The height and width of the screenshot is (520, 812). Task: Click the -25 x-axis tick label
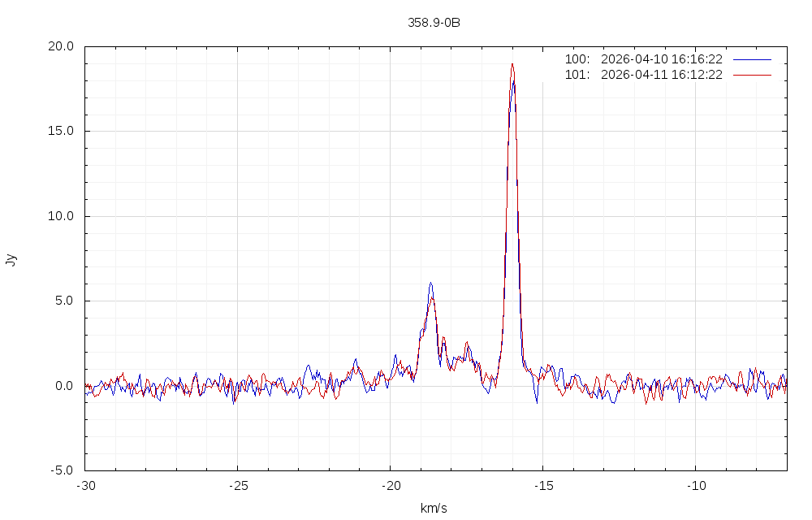237,484
